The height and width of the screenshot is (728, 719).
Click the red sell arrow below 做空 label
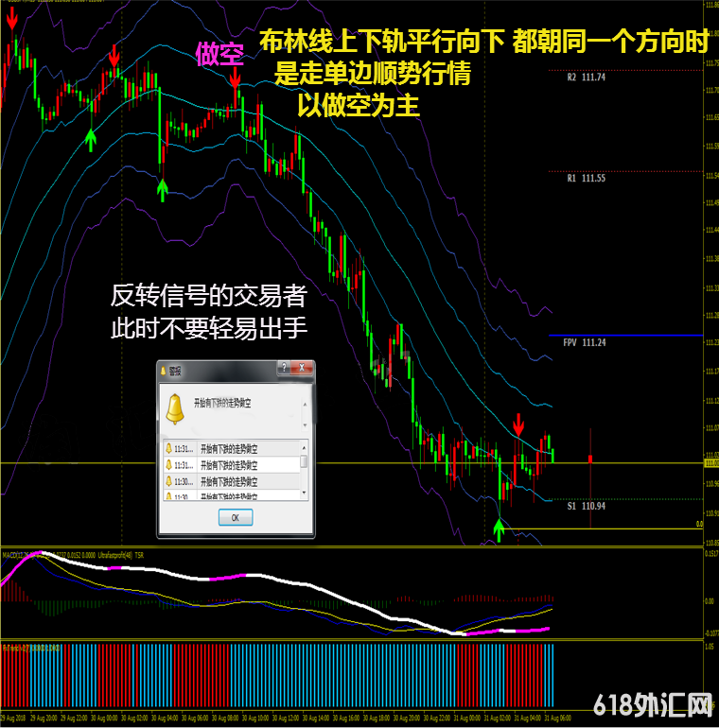click(x=235, y=77)
